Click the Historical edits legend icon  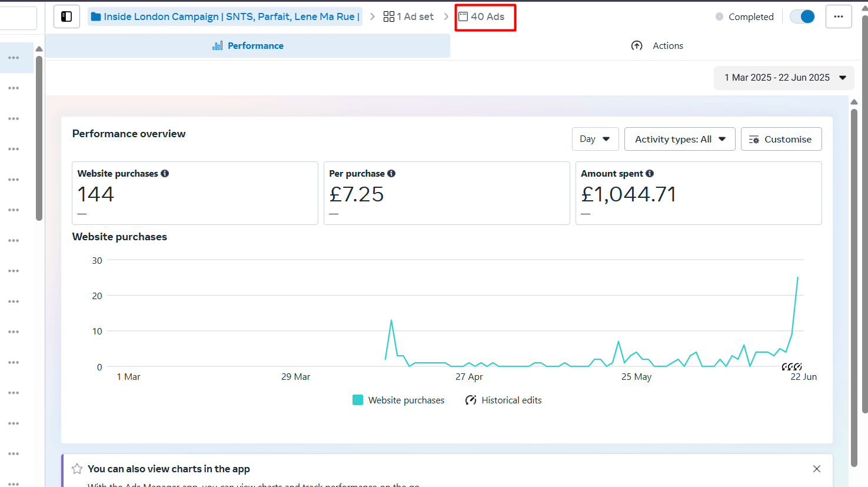pos(471,400)
